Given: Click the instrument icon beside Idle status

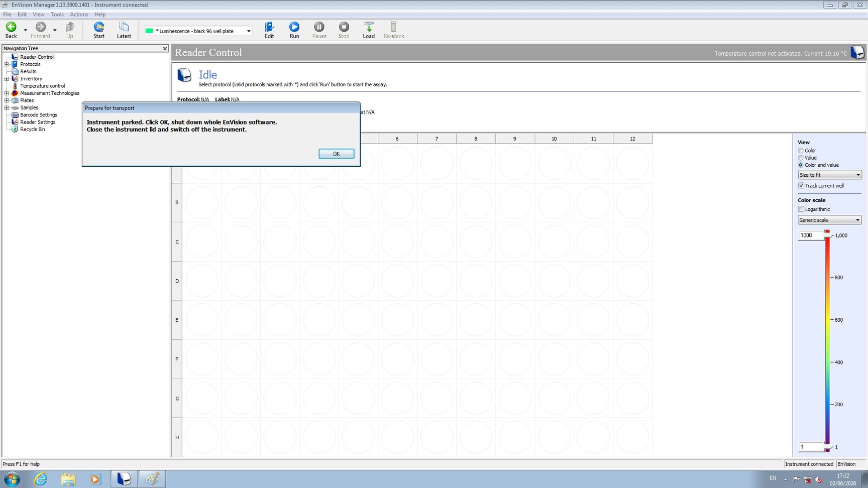Looking at the screenshot, I should 184,75.
